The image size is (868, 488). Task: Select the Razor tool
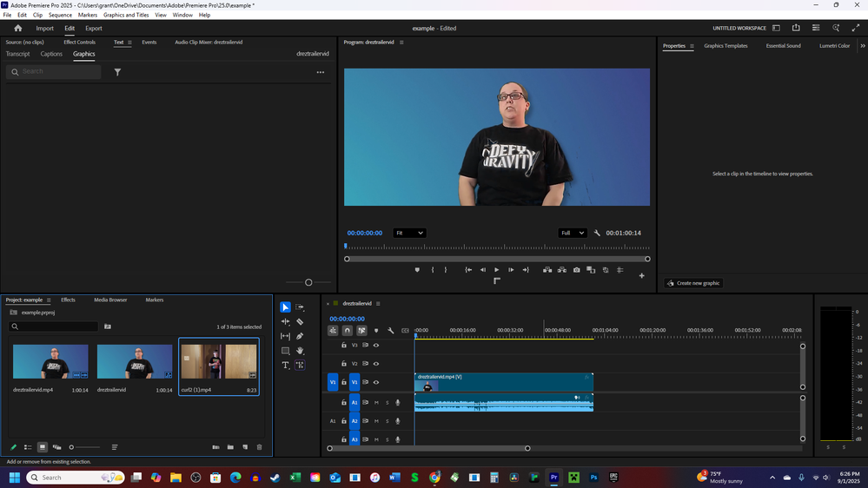click(300, 321)
